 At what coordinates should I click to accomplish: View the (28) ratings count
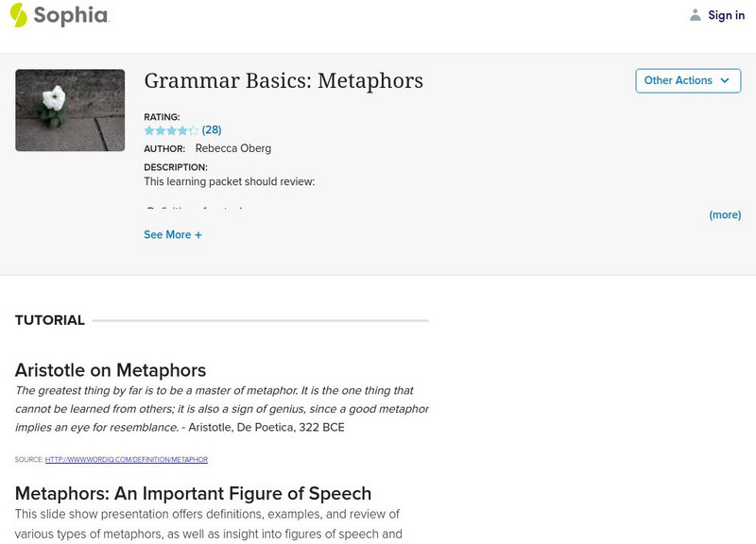pos(212,130)
